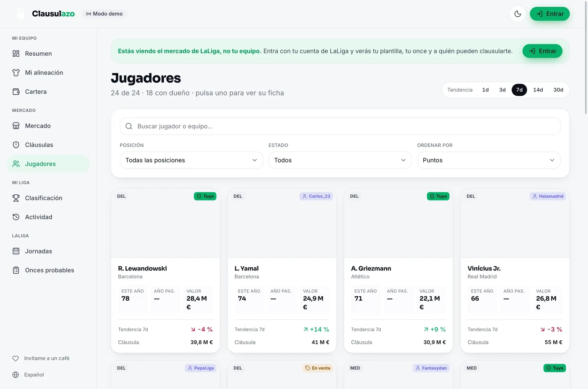Follow the Invítame a un café link

coord(41,358)
